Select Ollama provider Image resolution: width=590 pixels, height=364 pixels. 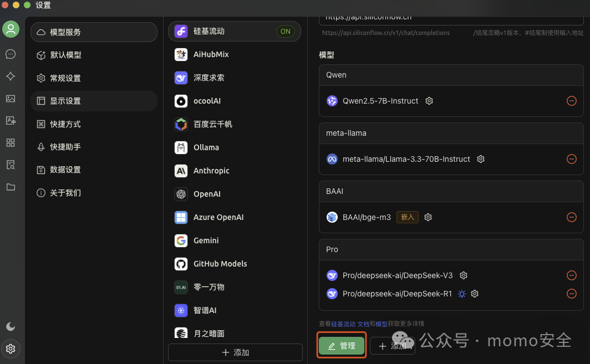tap(234, 147)
